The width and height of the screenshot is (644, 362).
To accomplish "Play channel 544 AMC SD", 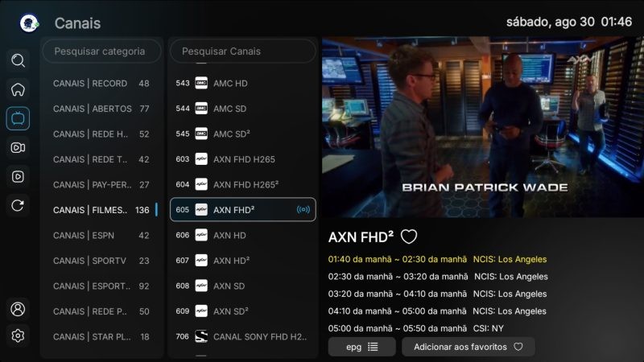I will click(243, 109).
